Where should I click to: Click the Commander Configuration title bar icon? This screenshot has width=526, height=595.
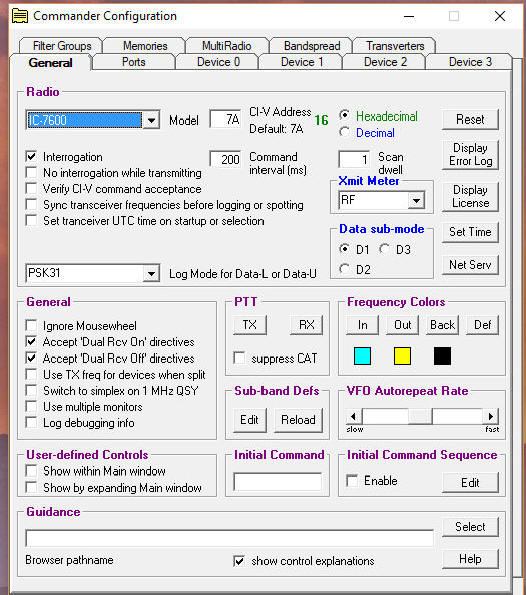coord(20,16)
